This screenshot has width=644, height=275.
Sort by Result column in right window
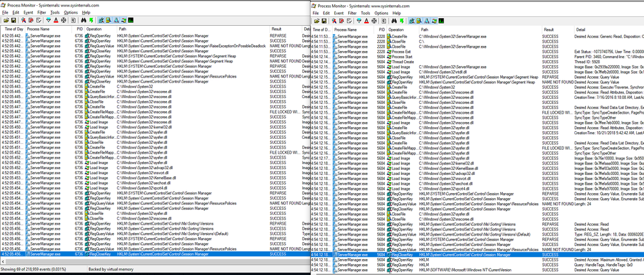(x=558, y=30)
